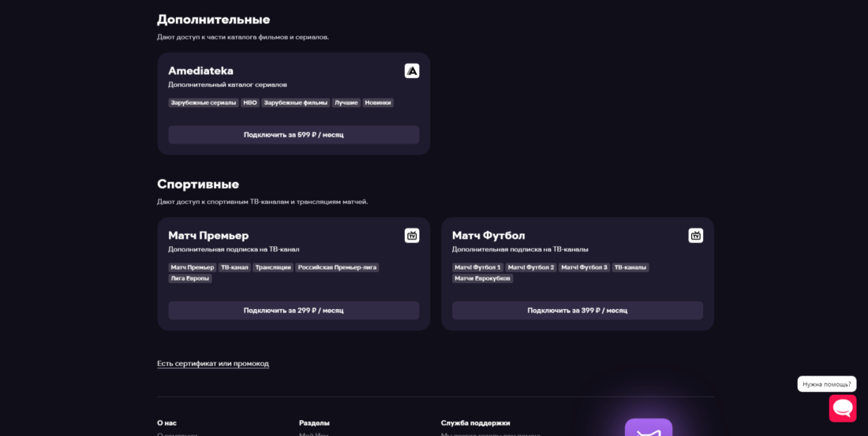The image size is (868, 436).
Task: Select the Лига Европы tag
Action: (190, 278)
